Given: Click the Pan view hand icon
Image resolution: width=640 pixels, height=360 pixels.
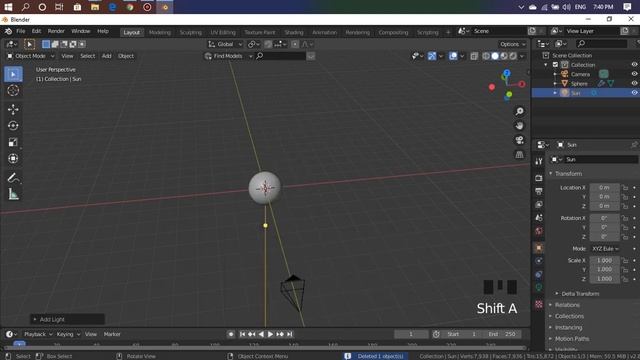Looking at the screenshot, I should [519, 126].
